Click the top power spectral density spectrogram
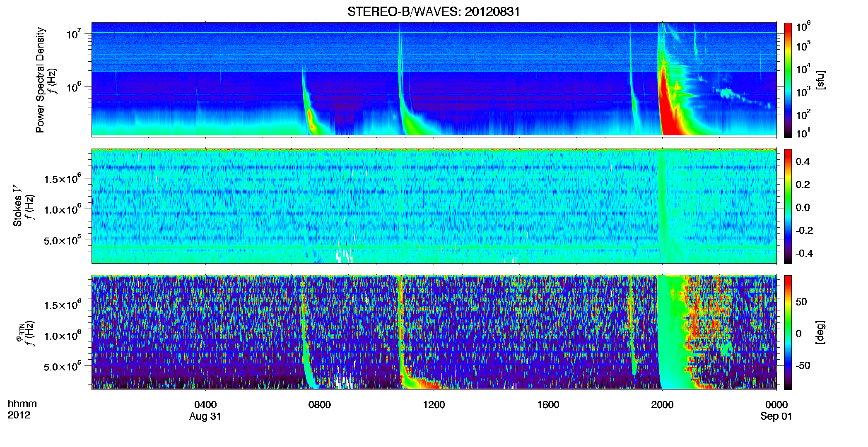This screenshot has width=868, height=447. [434, 79]
